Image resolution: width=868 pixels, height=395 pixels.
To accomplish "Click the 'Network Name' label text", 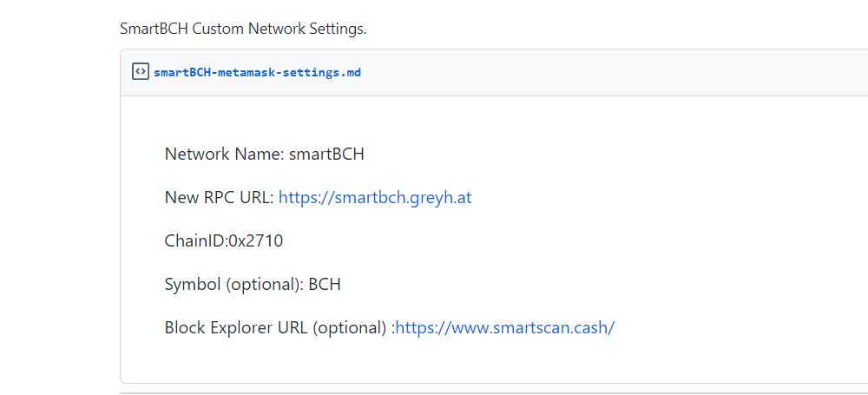I will 224,154.
